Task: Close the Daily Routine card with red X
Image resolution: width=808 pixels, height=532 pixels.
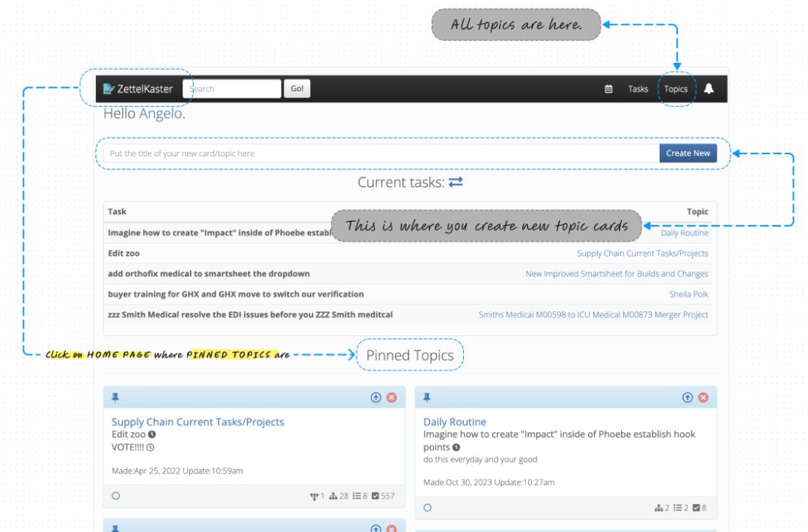Action: point(703,397)
